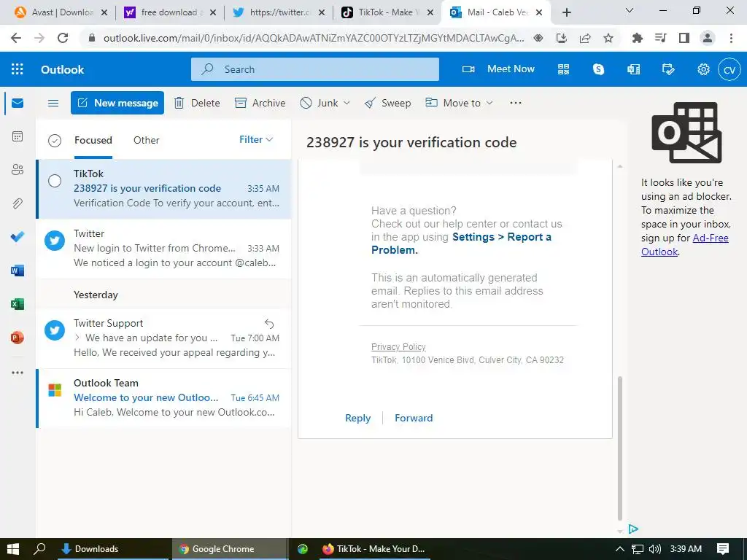Reload the page in Chrome
Image resolution: width=747 pixels, height=560 pixels.
pos(63,38)
